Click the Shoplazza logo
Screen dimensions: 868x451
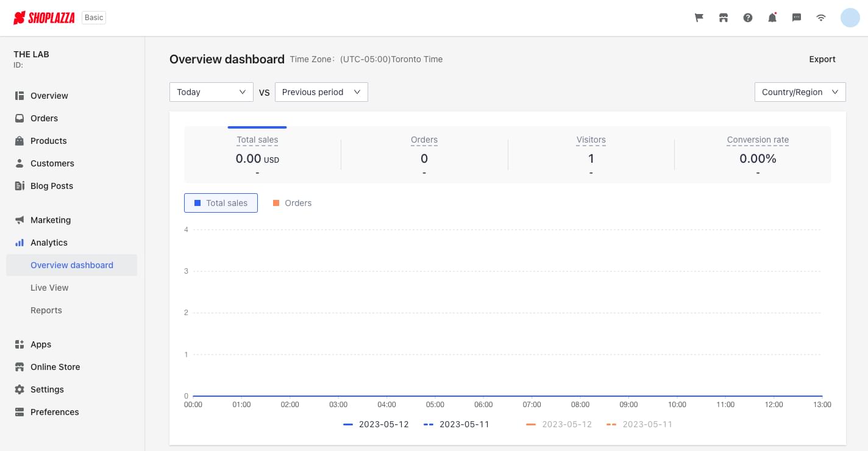44,18
